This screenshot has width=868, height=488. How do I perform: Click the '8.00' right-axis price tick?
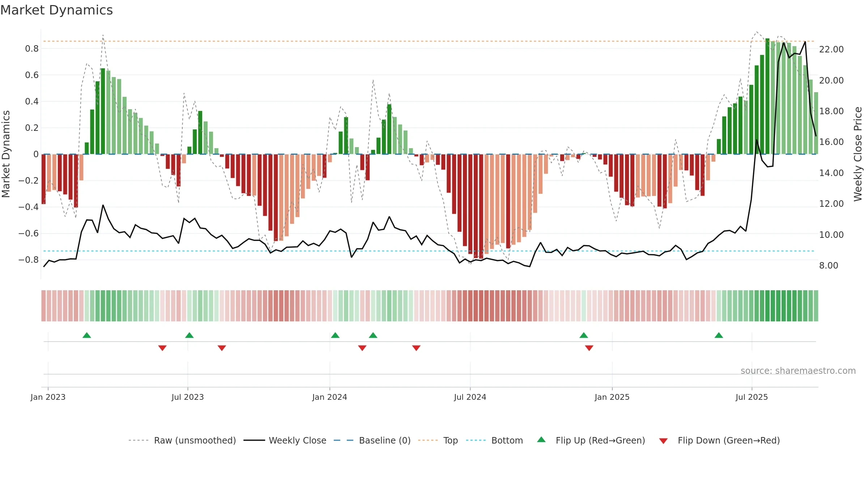829,266
